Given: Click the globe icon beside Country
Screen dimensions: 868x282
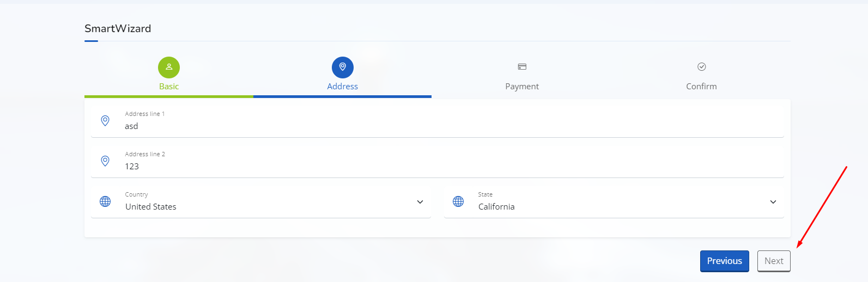Looking at the screenshot, I should pos(105,201).
